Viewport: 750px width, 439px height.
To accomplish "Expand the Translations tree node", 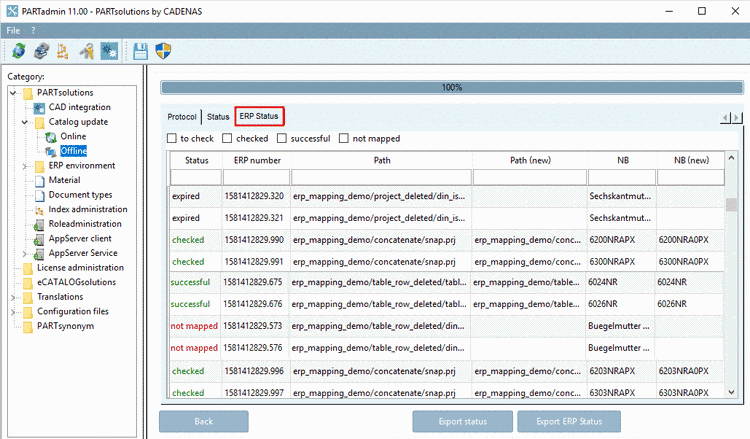I will 13,297.
